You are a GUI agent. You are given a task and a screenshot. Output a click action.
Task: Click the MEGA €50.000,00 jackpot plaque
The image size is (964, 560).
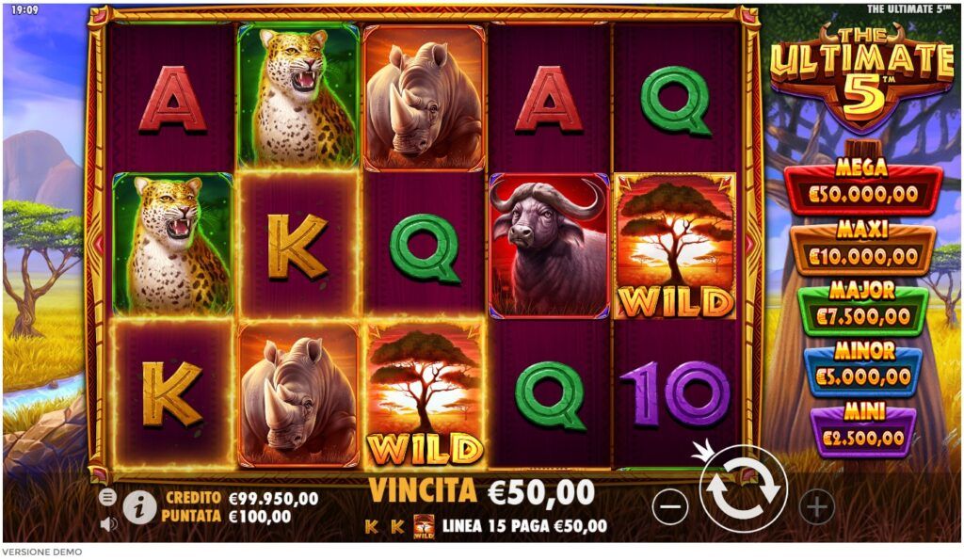(x=862, y=186)
